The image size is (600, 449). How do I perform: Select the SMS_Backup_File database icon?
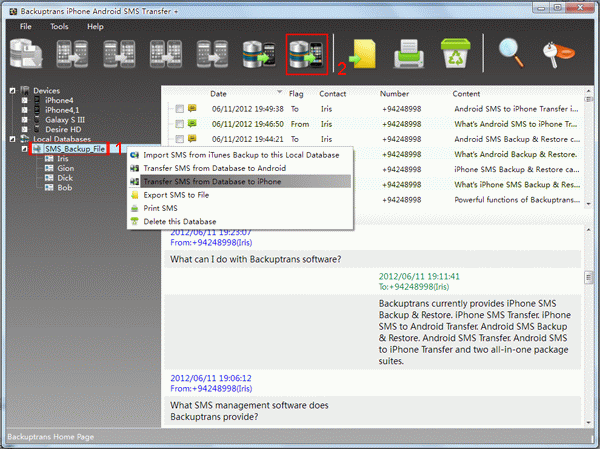(37, 149)
